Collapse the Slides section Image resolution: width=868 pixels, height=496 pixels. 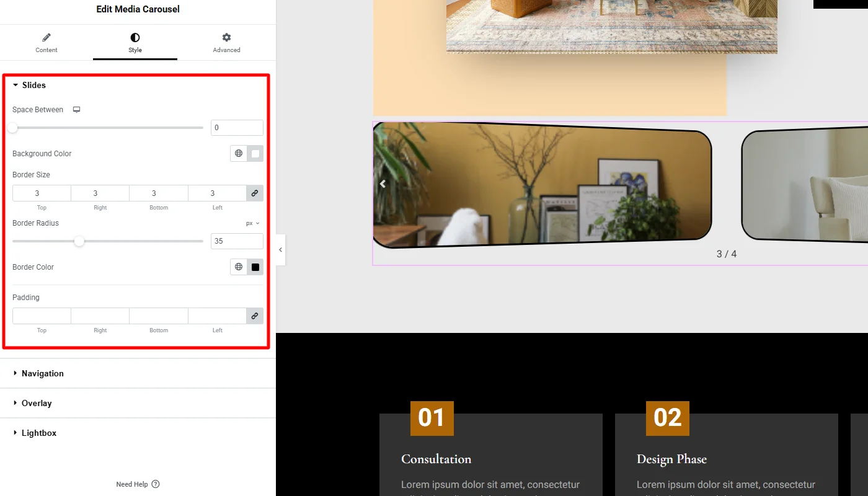[30, 85]
